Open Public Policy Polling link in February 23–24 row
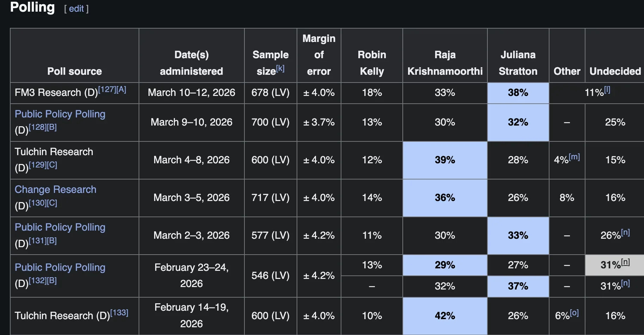The image size is (644, 335). pyautogui.click(x=60, y=267)
